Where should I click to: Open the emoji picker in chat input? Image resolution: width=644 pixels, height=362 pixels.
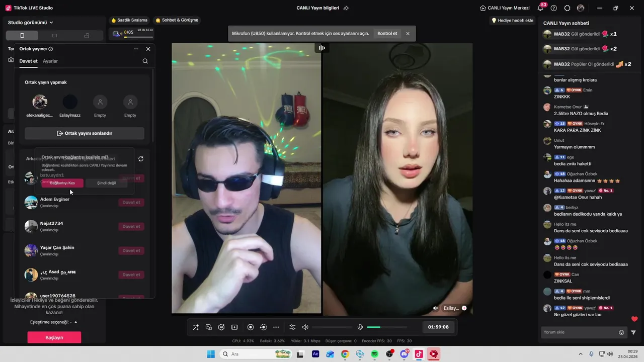(x=621, y=332)
